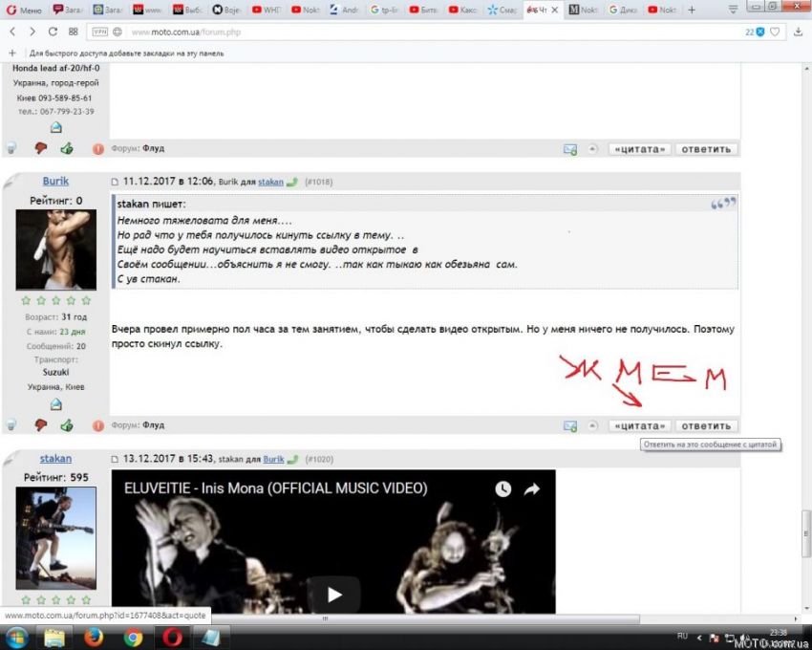The width and height of the screenshot is (812, 650).
Task: Quote Honda lead post with «цитата»
Action: [639, 149]
